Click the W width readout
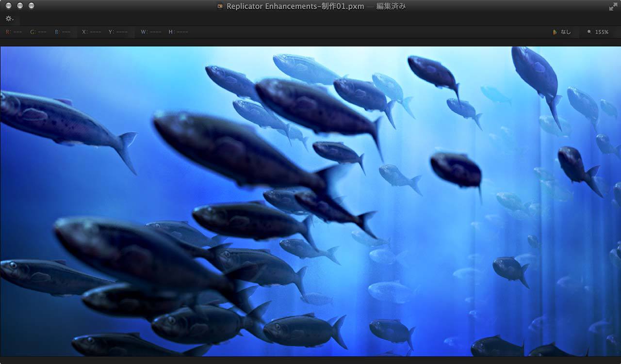Image resolution: width=621 pixels, height=364 pixels. coord(151,32)
